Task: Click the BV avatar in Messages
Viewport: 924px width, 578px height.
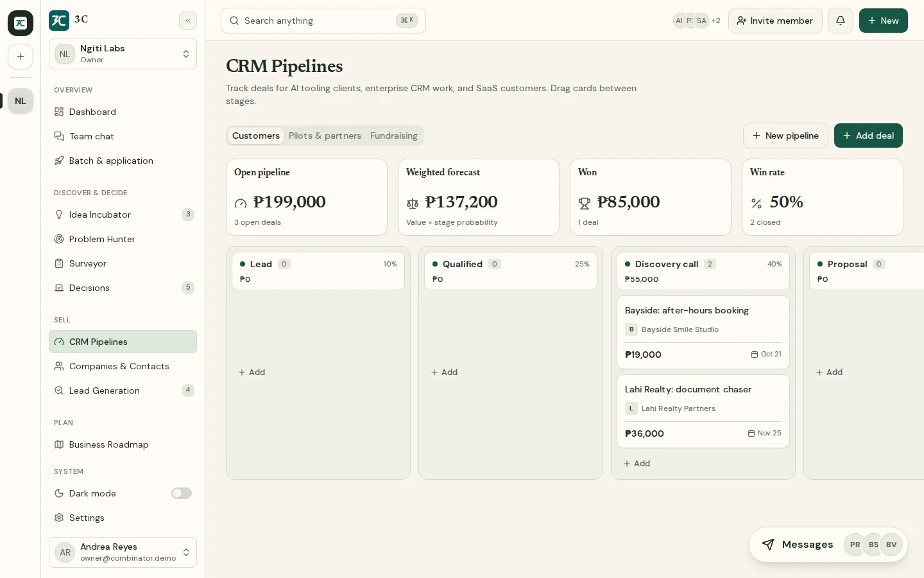Action: (891, 545)
